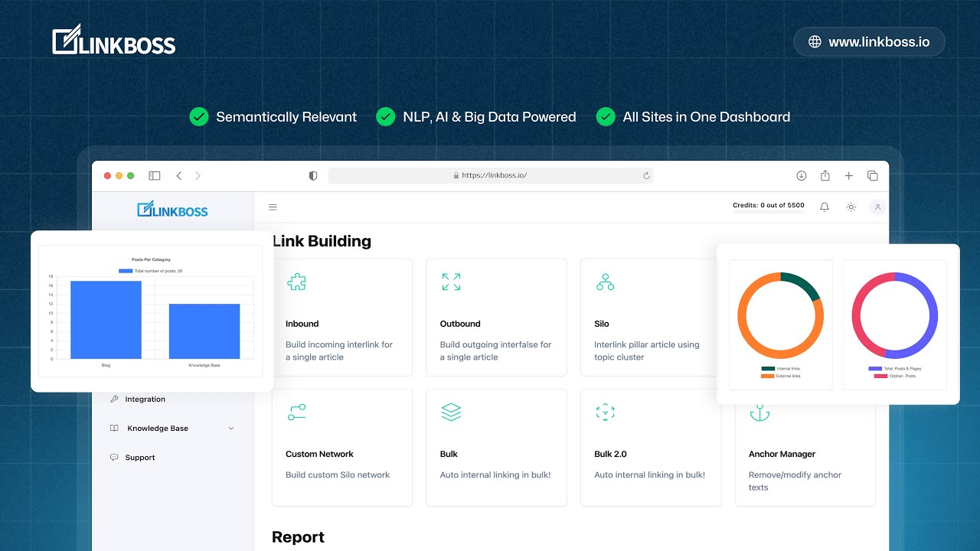Click the focus frame icon on Bulk 2.0 card
This screenshot has height=551, width=980.
click(605, 412)
